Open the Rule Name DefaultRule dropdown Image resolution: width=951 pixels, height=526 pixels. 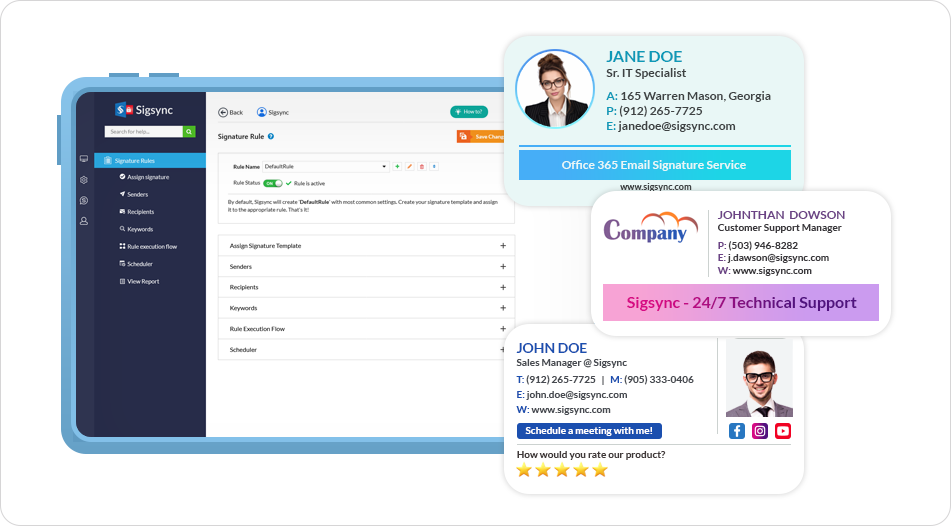[325, 166]
